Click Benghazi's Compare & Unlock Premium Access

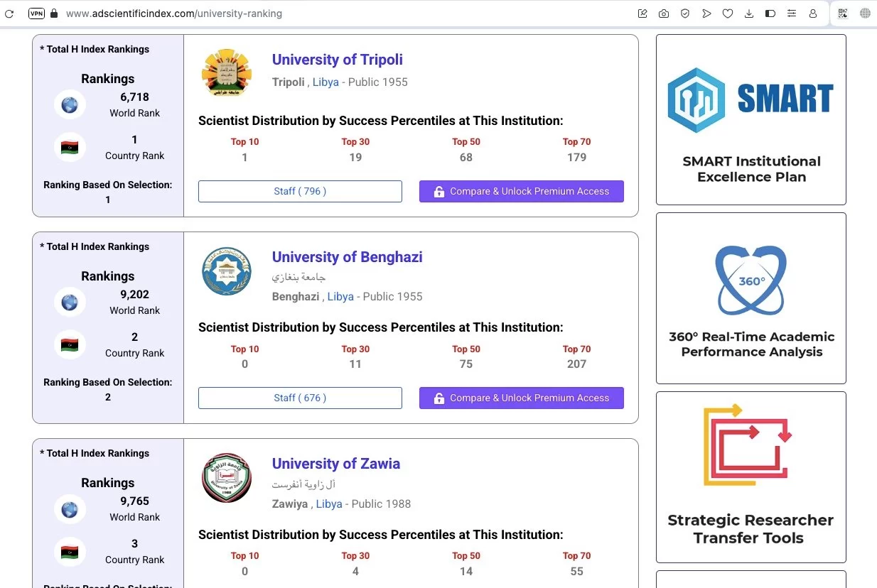coord(521,398)
